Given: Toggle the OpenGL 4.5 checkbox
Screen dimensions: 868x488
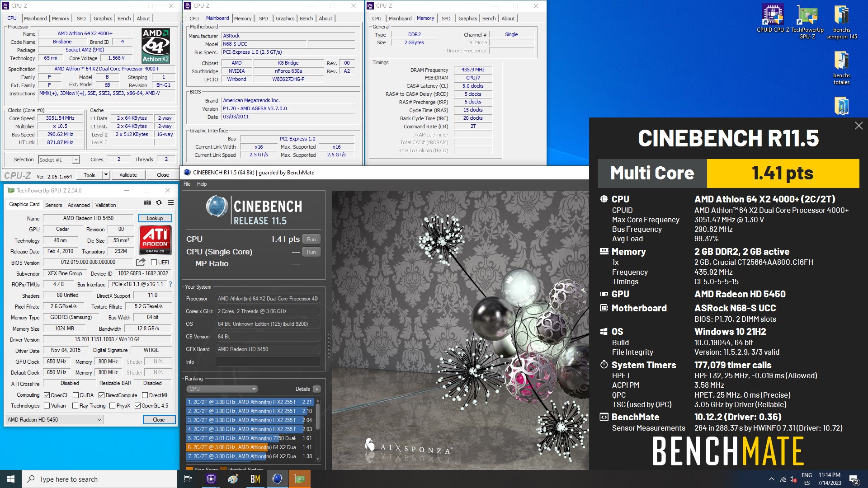Looking at the screenshot, I should 138,406.
